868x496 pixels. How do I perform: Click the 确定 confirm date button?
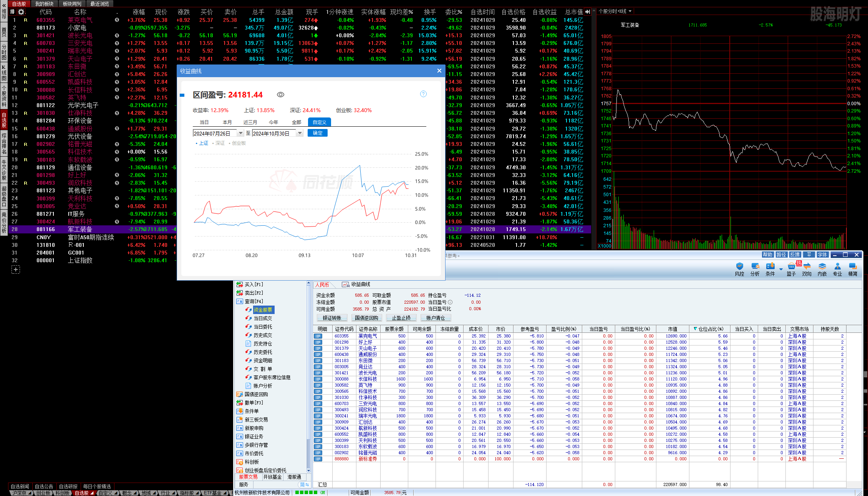coord(318,133)
